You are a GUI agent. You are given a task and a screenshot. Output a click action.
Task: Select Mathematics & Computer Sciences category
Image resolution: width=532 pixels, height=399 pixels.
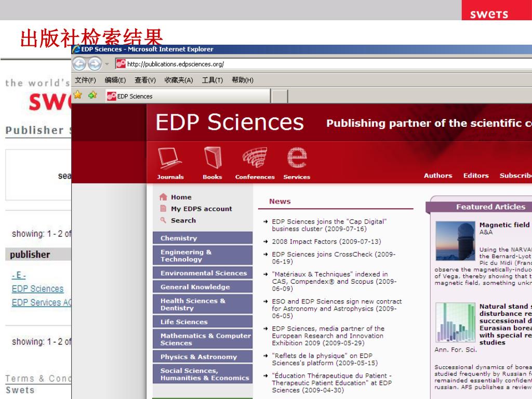203,339
